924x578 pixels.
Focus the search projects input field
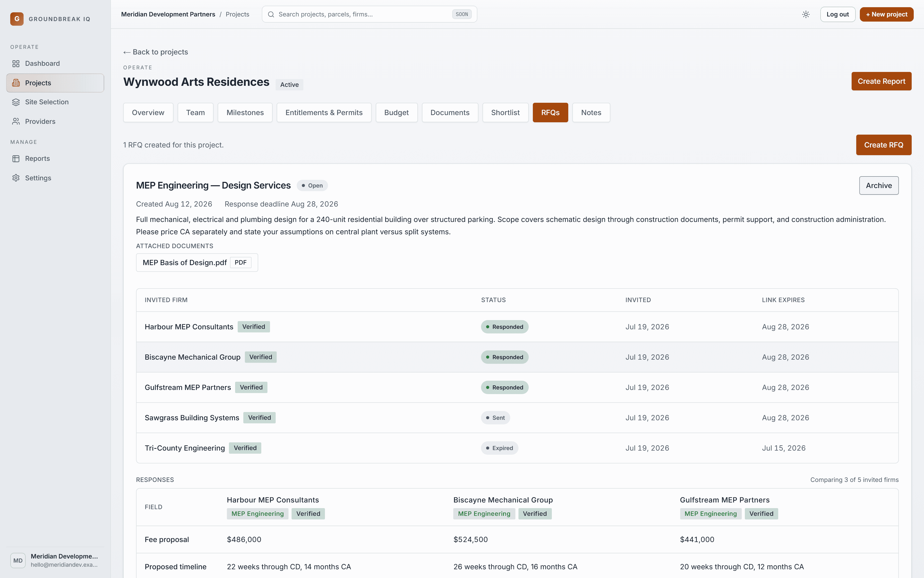coord(369,15)
